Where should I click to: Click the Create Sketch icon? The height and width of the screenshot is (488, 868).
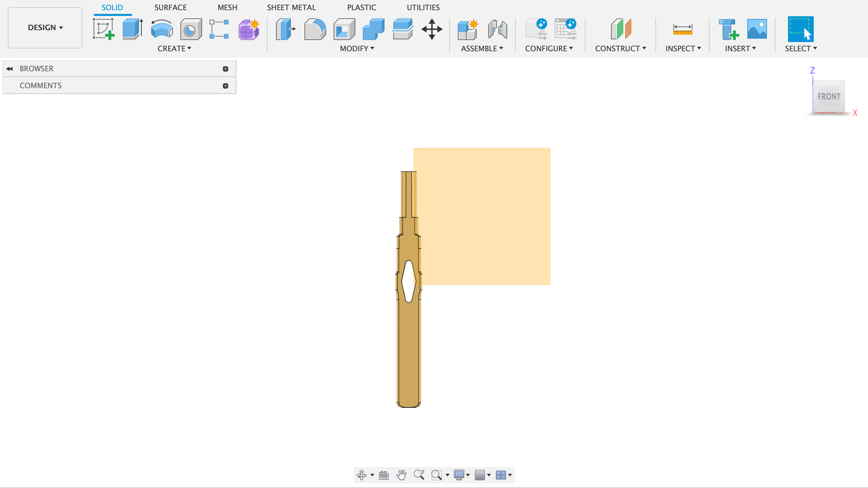[x=103, y=29]
